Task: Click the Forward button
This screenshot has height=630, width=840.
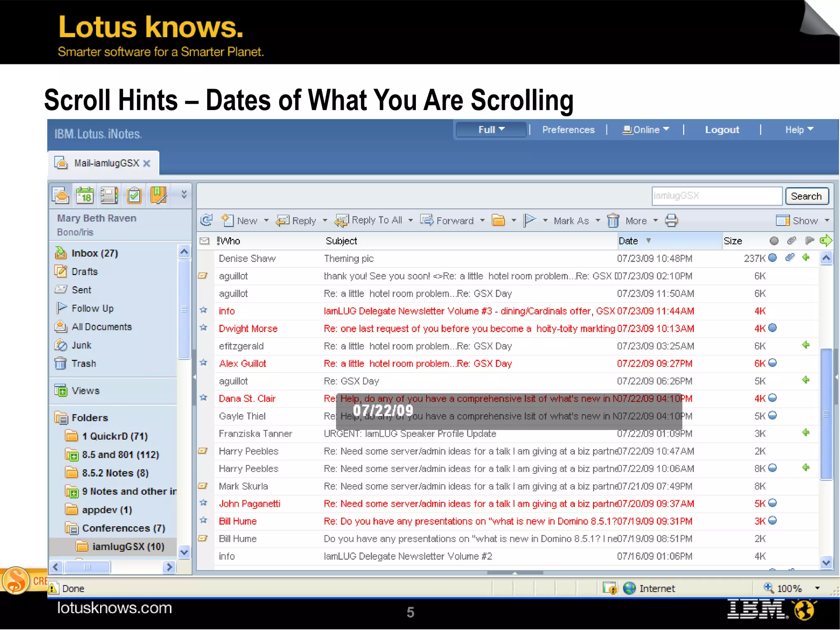Action: (447, 220)
